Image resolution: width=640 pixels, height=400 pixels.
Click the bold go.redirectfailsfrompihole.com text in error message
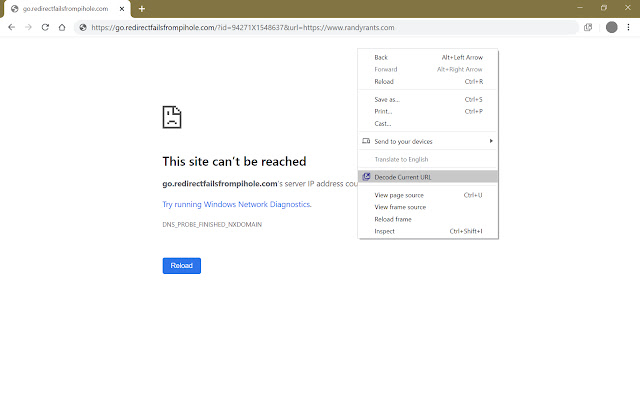220,184
